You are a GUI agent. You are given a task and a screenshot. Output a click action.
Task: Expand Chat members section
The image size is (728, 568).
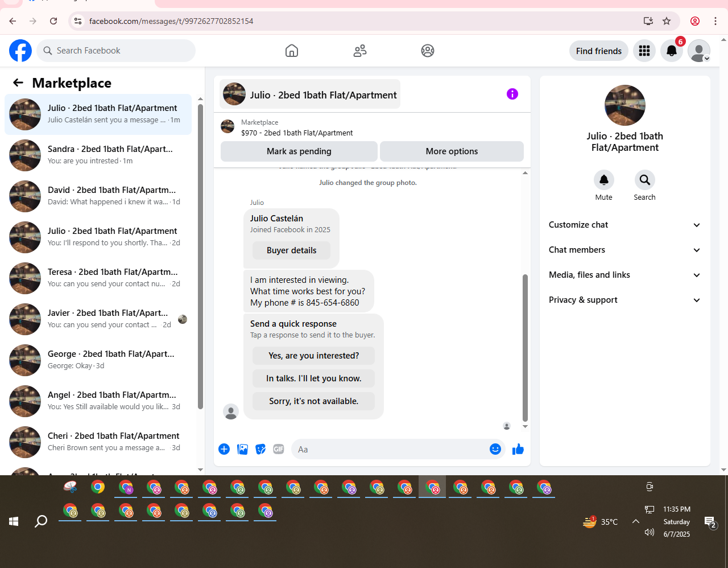point(624,250)
